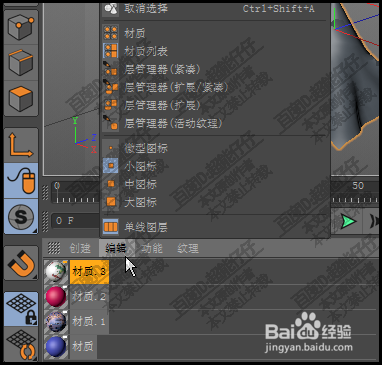Screen dimensions: 382x365
Task: Click frame 50 on timeline ruler
Action: click(358, 186)
